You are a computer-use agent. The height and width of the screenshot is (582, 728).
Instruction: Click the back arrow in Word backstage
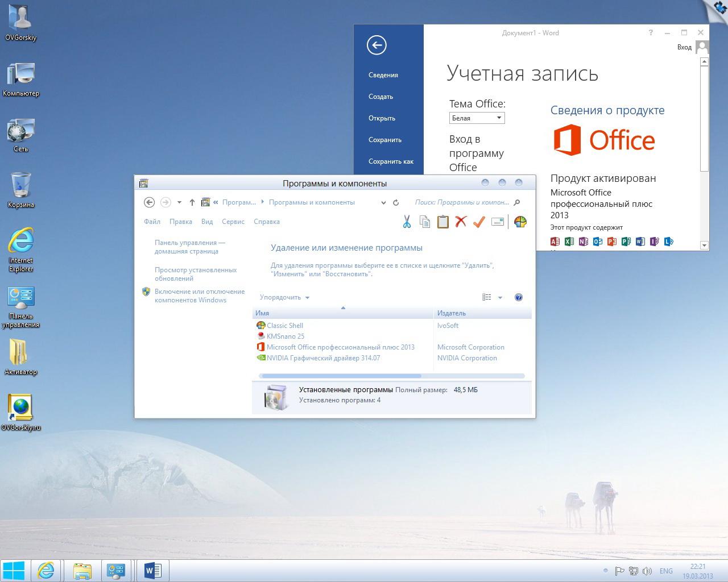click(377, 45)
